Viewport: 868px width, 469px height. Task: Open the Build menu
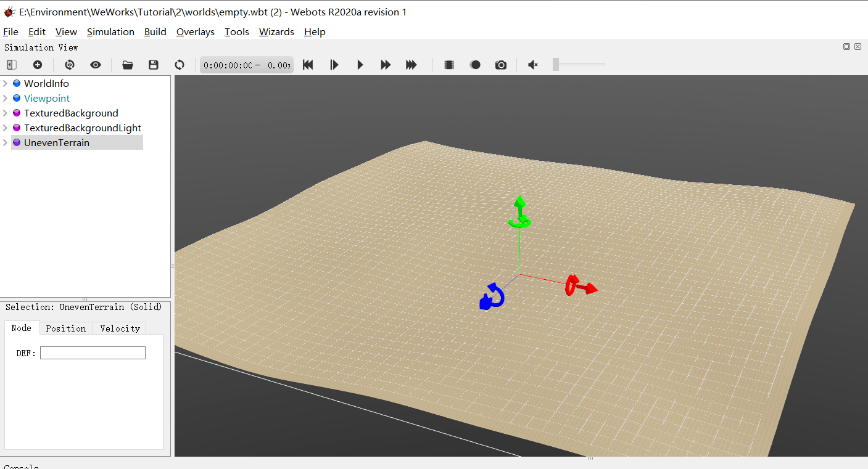coord(155,31)
